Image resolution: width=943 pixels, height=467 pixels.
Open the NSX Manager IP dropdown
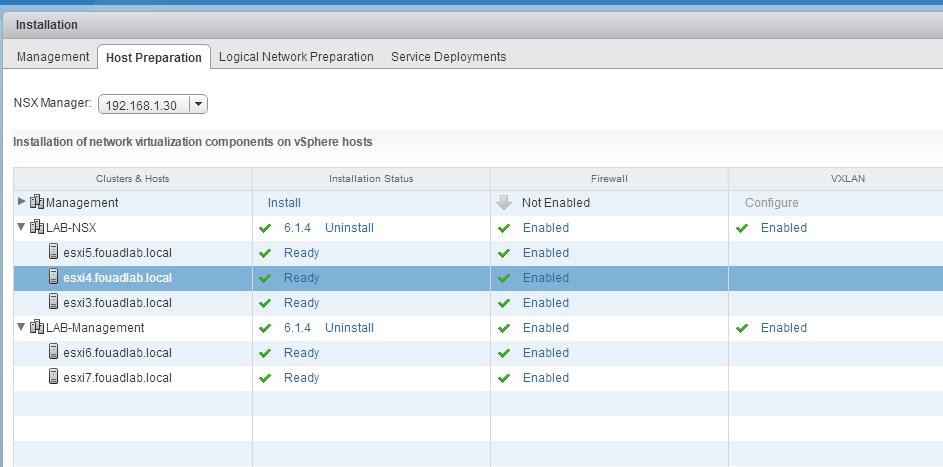(198, 104)
